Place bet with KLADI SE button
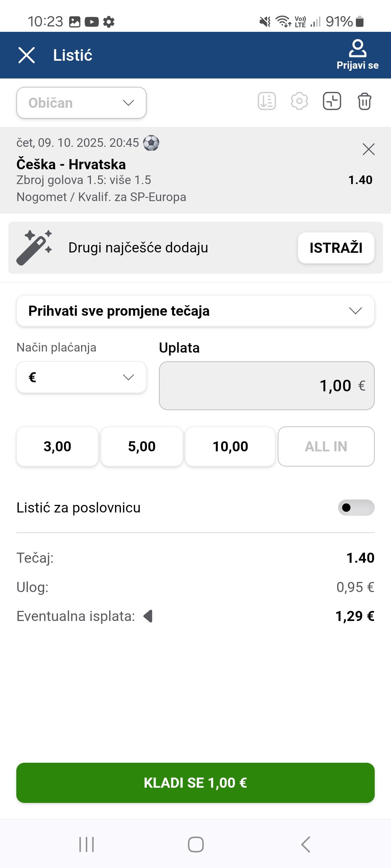The image size is (391, 868). [x=195, y=783]
